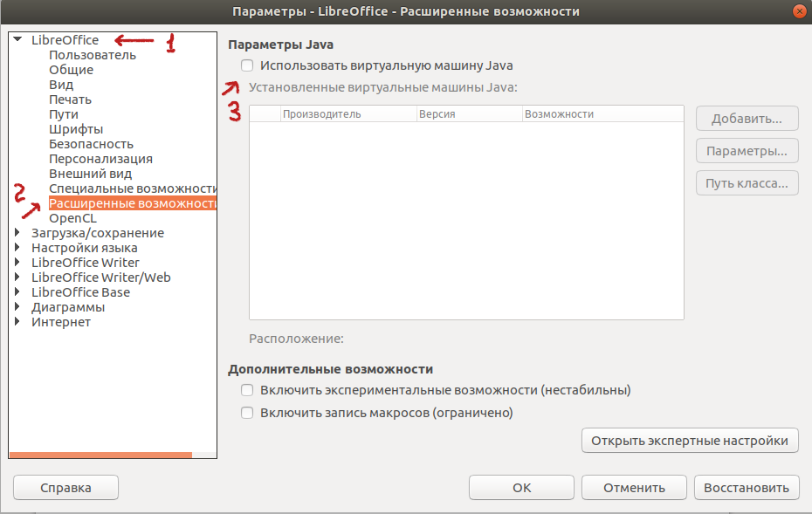The image size is (812, 514).
Task: Open expert settings ('Открыть экспертные настройки')
Action: [690, 440]
